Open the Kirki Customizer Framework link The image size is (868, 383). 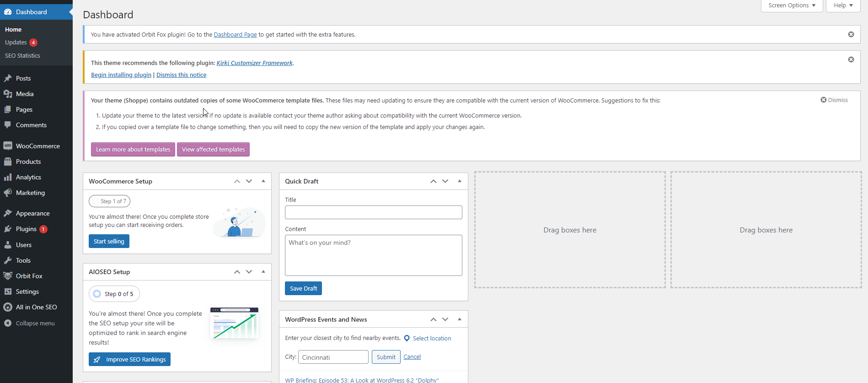click(x=254, y=63)
